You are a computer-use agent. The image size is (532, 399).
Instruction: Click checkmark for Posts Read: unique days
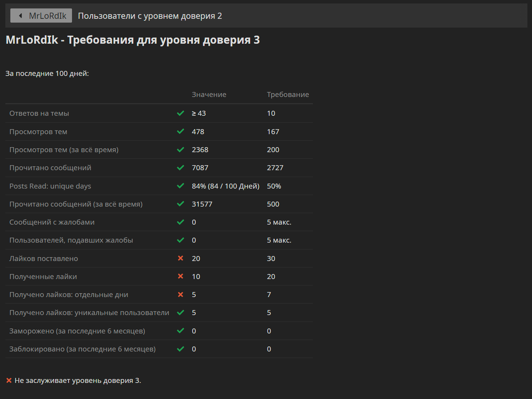click(x=180, y=186)
